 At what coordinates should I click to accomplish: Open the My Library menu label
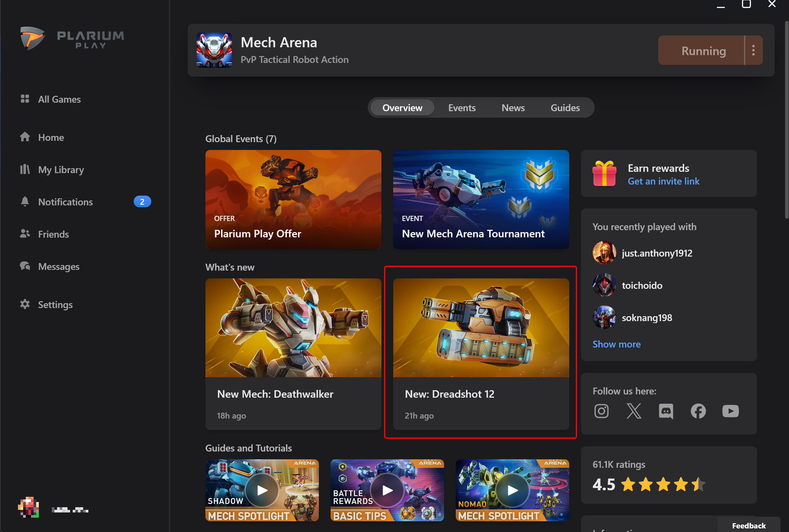(61, 169)
